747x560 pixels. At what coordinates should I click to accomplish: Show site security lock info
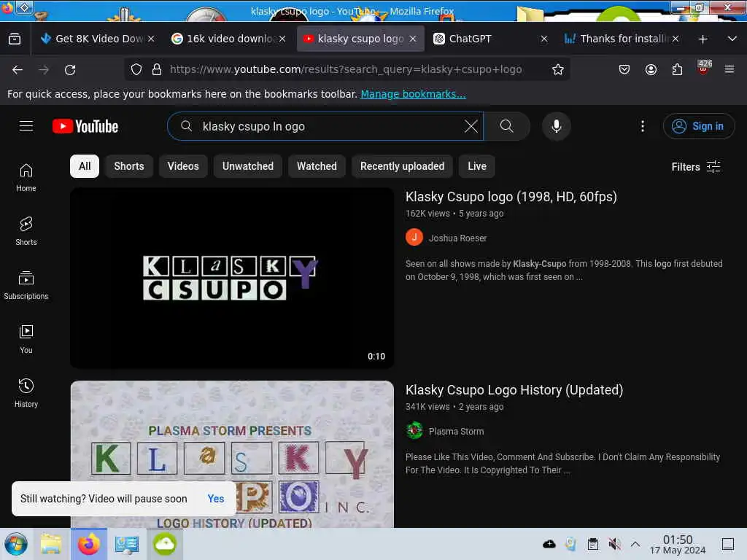click(157, 69)
